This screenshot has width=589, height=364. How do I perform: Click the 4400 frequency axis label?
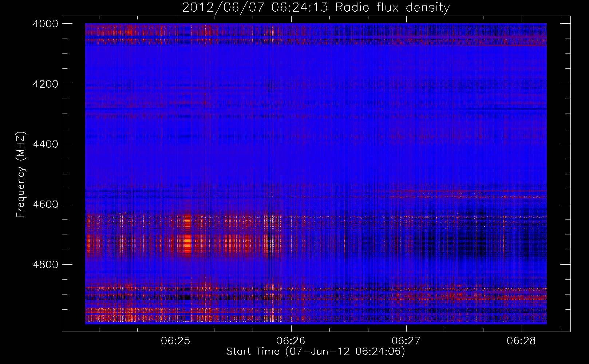[45, 144]
